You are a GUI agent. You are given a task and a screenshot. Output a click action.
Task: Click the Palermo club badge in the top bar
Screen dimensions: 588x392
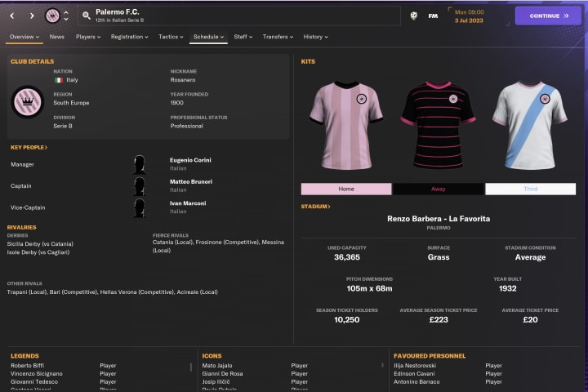[x=52, y=16]
